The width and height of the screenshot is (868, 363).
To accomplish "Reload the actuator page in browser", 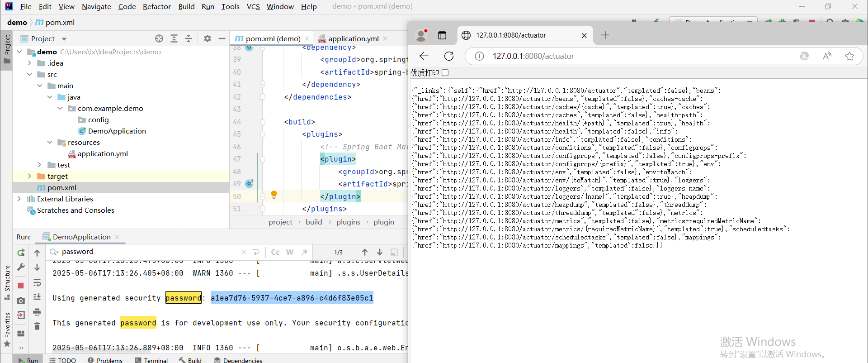I will [x=449, y=56].
